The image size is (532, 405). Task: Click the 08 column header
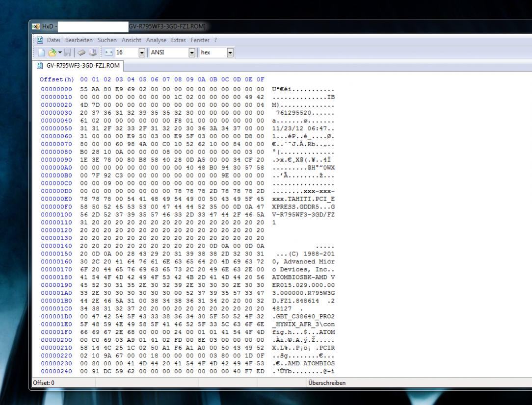tap(178, 79)
